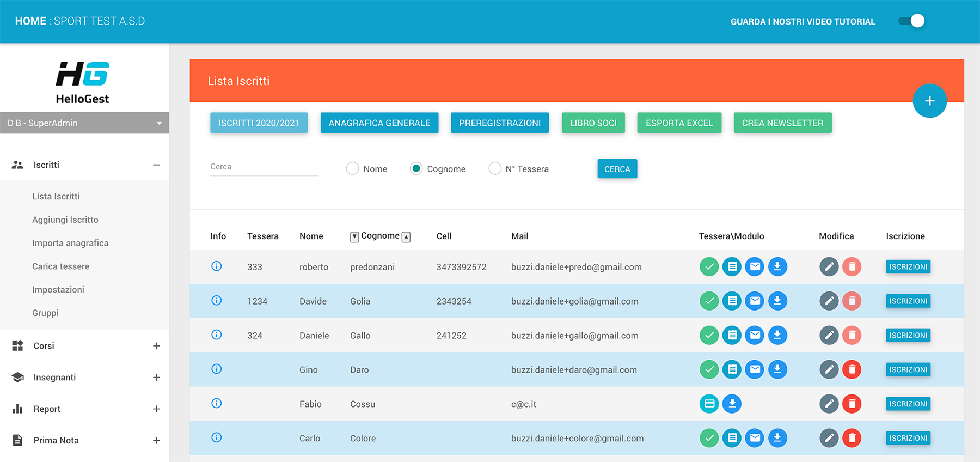The image size is (980, 462).
Task: Select the Cognome radio button
Action: click(x=416, y=168)
